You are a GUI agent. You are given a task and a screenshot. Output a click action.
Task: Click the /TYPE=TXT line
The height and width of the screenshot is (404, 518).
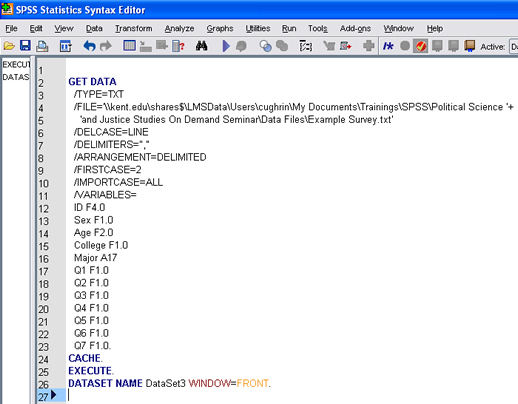[x=99, y=94]
